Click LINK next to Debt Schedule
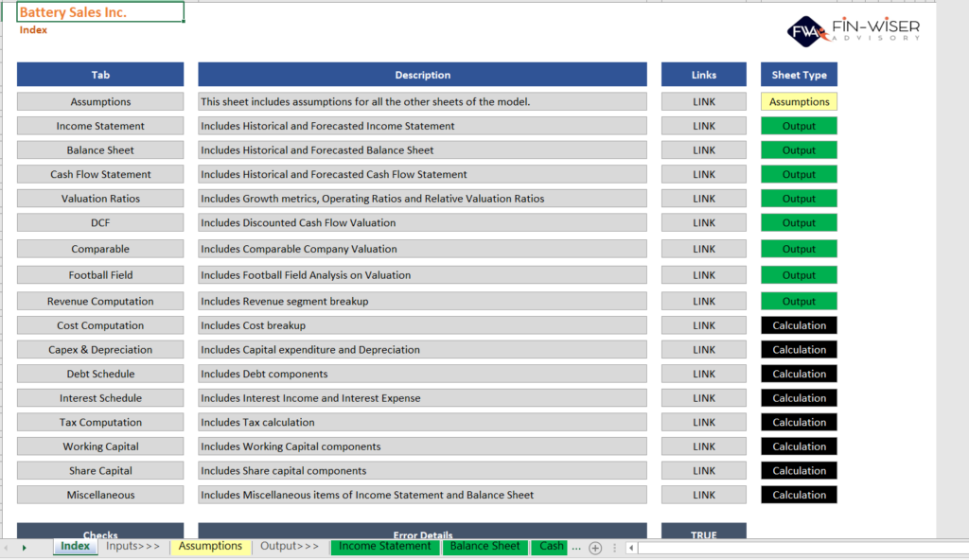969x560 pixels. click(x=704, y=375)
